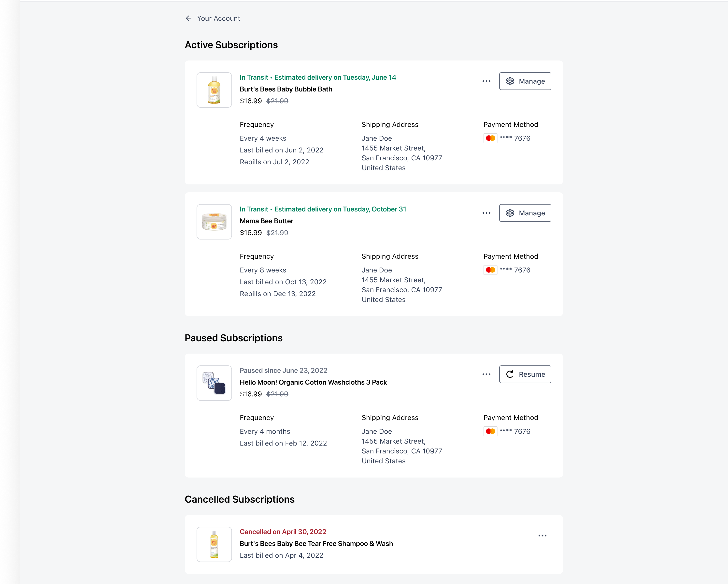Viewport: 728px width, 584px height.
Task: Click the Cancelled Subscriptions heading
Action: click(240, 499)
